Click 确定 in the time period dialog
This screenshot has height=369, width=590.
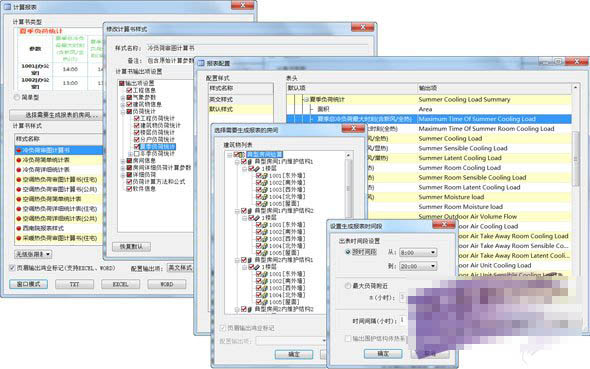click(x=383, y=354)
